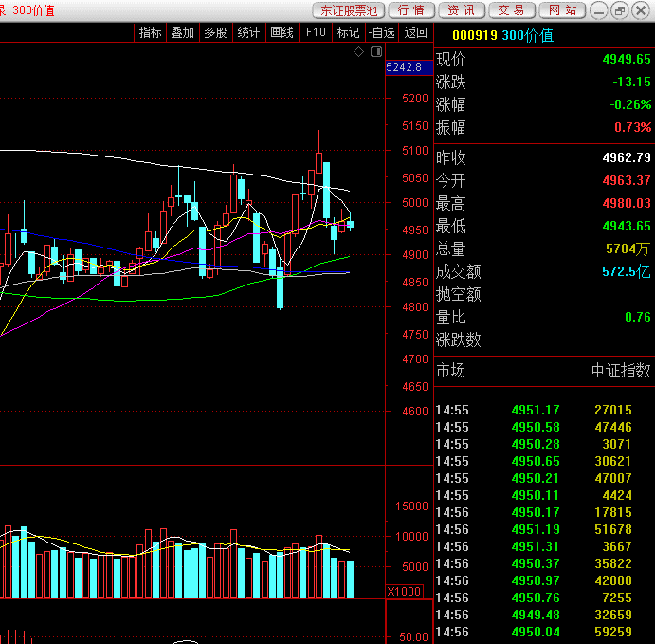Open the 东证股票池 stock pool
The height and width of the screenshot is (644, 655).
(x=349, y=10)
